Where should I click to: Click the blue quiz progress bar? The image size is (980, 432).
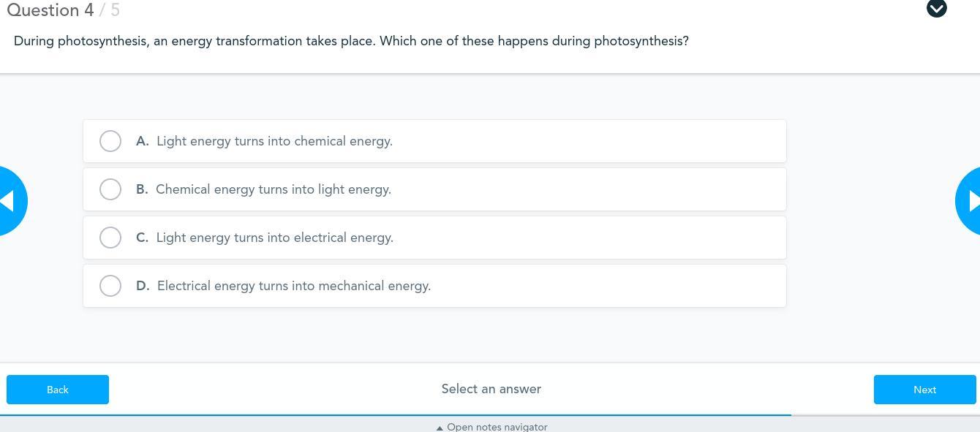(395, 415)
